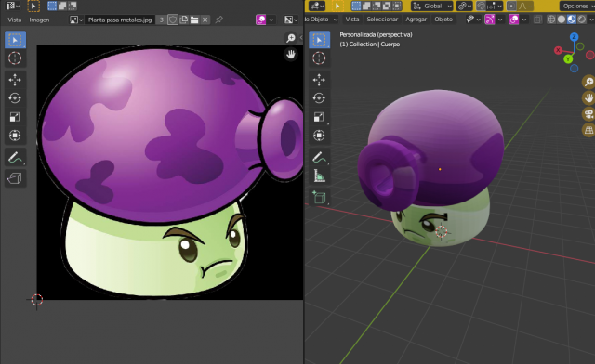The width and height of the screenshot is (595, 364).
Task: Open the snapping options dropdown
Action: tap(495, 6)
